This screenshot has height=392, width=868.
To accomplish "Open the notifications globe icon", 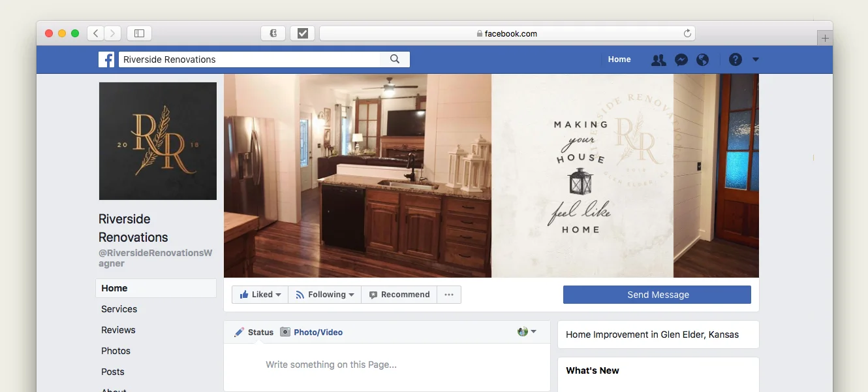I will point(702,59).
